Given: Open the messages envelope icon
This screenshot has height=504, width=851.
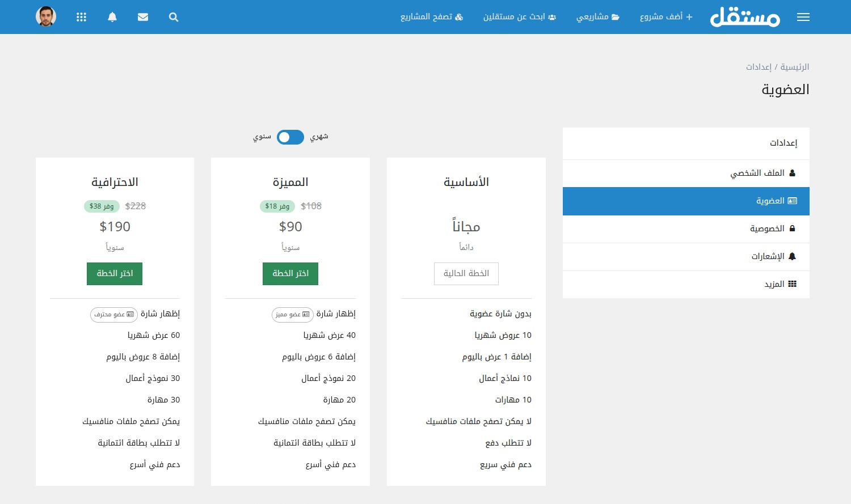Looking at the screenshot, I should (x=143, y=17).
